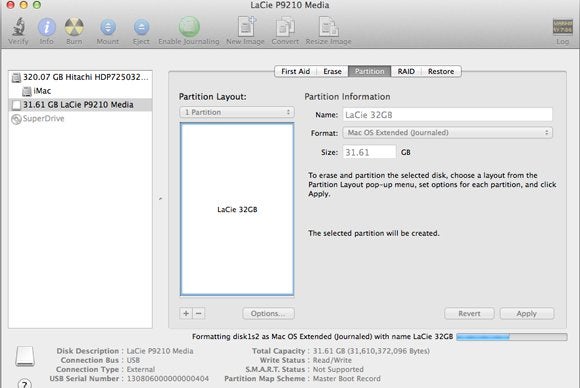Open help with question mark button
This screenshot has height=388, width=580.
24,384
